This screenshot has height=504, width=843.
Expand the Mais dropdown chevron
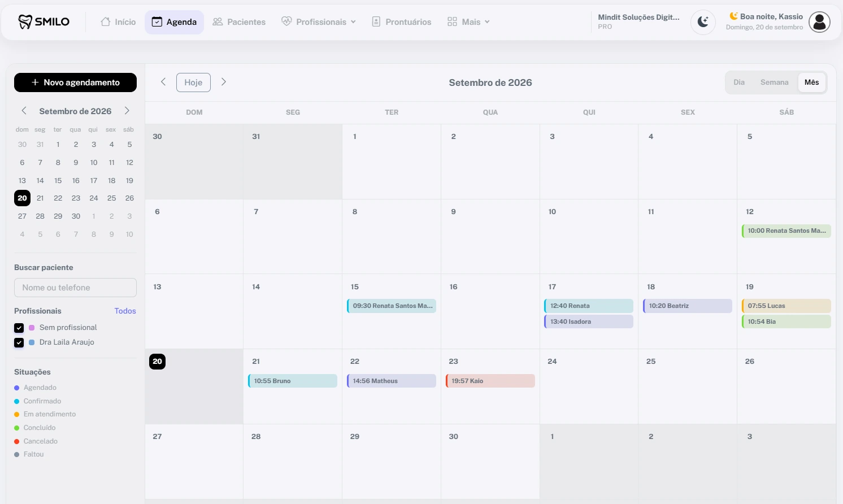487,22
